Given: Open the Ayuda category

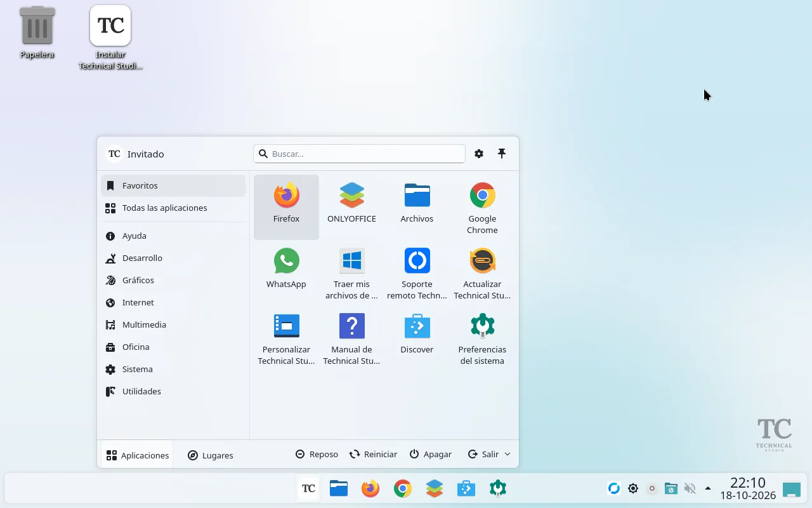Looking at the screenshot, I should tap(173, 236).
